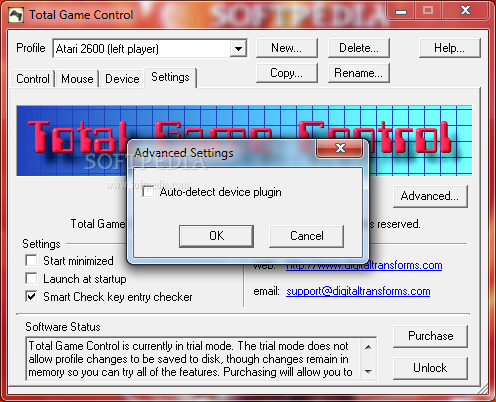
Task: Uncheck Smart Check key entry checker
Action: coord(31,296)
